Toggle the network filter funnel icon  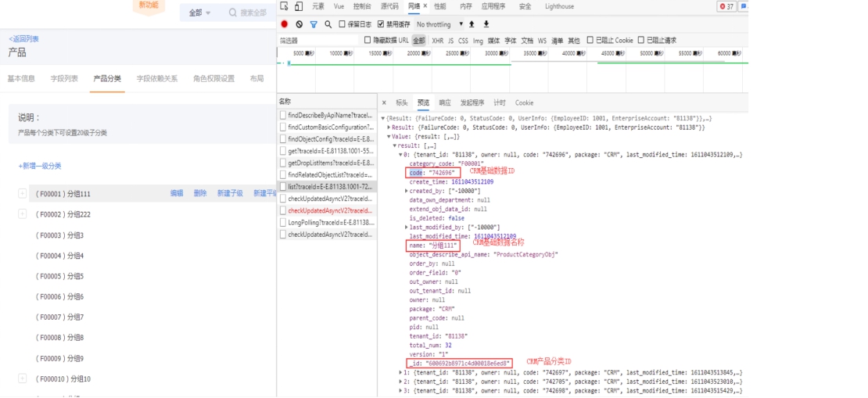(x=314, y=24)
